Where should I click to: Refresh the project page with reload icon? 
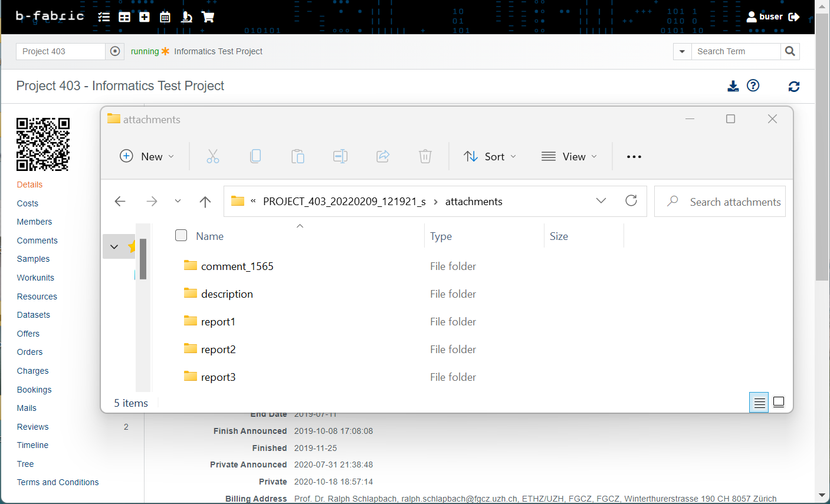[x=794, y=87]
